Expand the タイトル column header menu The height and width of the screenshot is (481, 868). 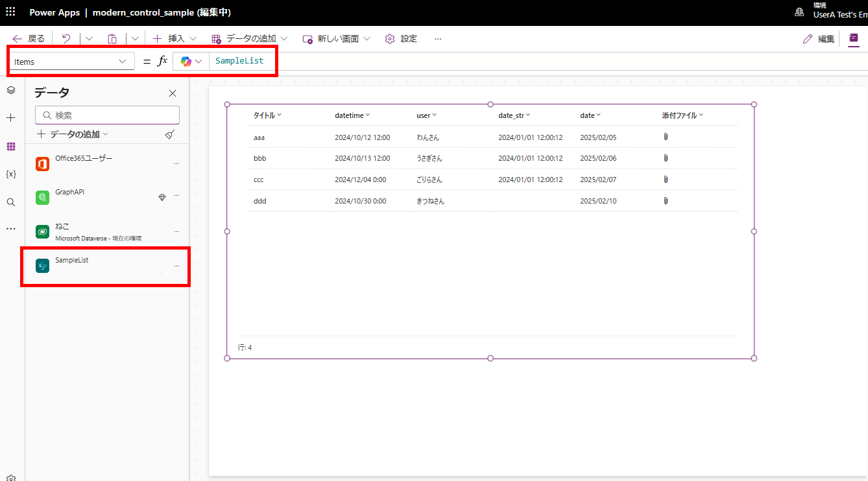pos(279,115)
